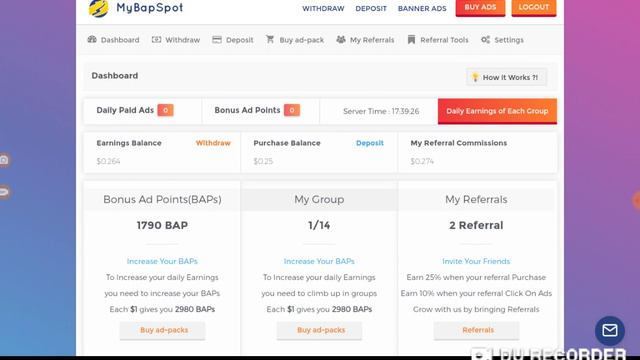Click the Withdraw cash icon in nav

pos(156,40)
